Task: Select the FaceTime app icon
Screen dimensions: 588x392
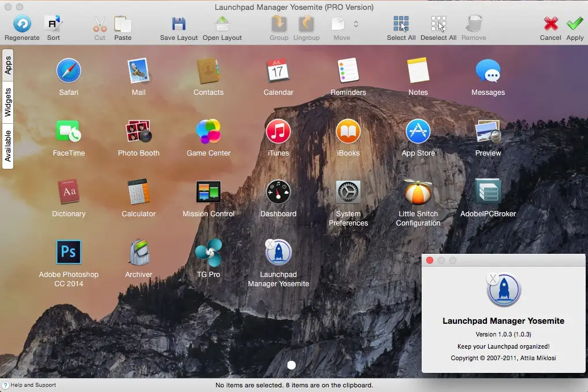Action: click(x=69, y=131)
